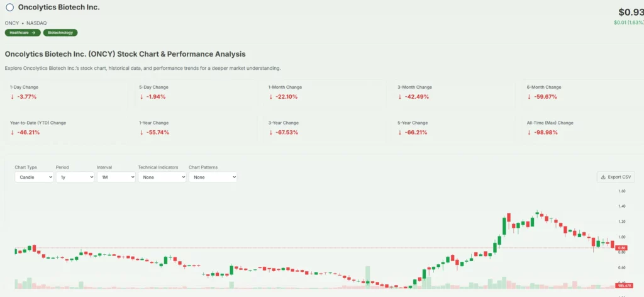
Task: Click the green $0.01 (1.63%) price change
Action: click(x=629, y=23)
